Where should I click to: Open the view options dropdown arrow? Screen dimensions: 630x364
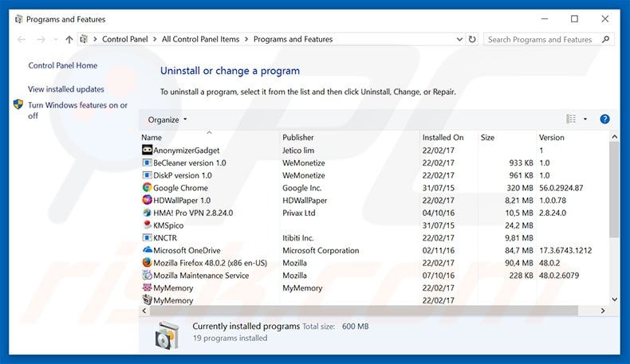(x=585, y=119)
